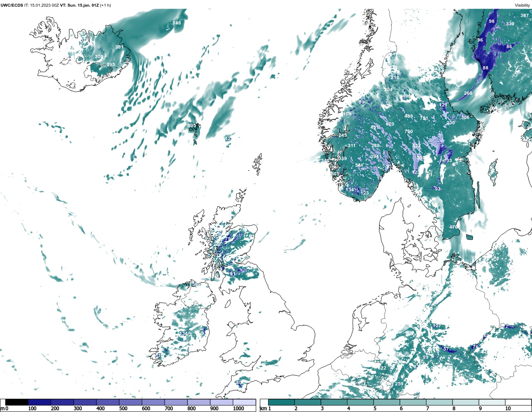The height and width of the screenshot is (412, 532).
Task: Click the 700–800 m legend swatch
Action: point(176,402)
